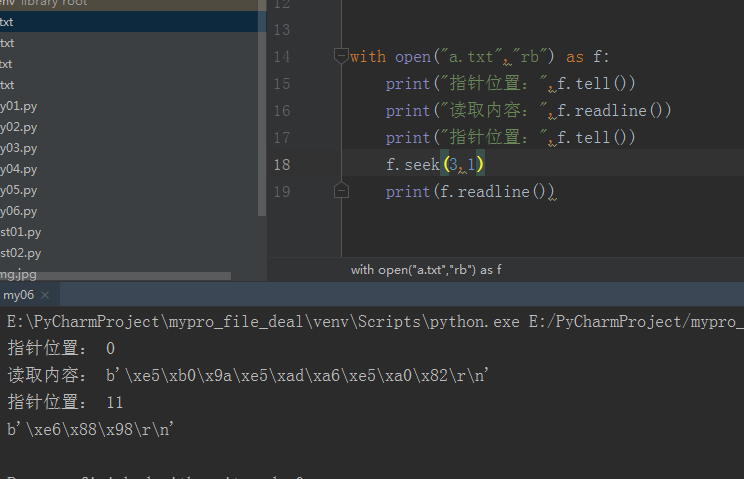The width and height of the screenshot is (744, 479).
Task: Click the project tree vertical scrollbar
Action: 262,108
